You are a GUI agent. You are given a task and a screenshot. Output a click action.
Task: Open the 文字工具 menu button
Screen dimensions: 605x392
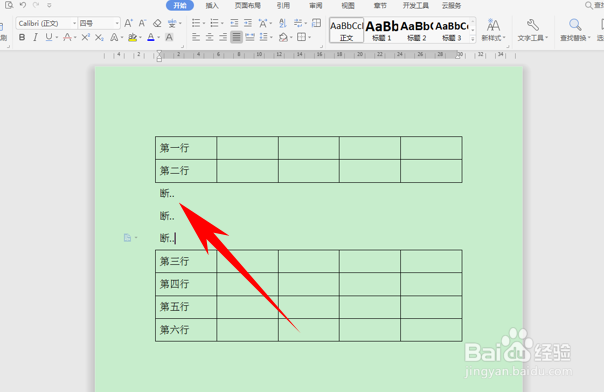tap(532, 30)
